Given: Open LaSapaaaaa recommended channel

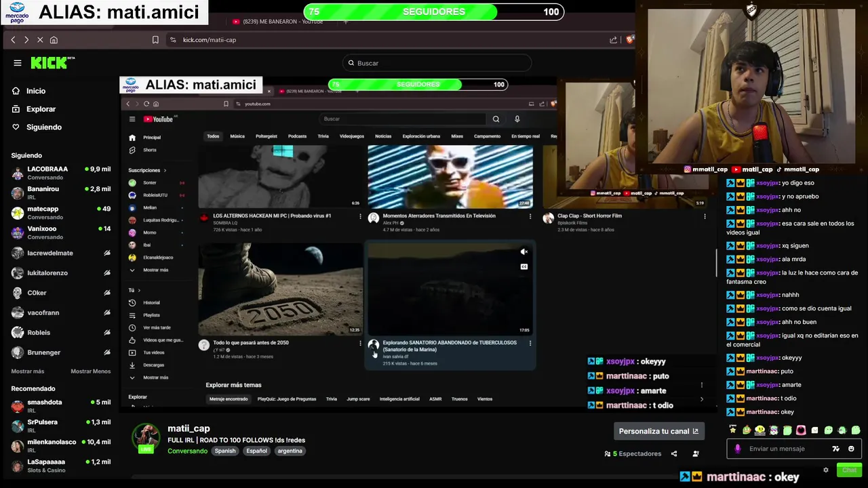Looking at the screenshot, I should click(x=61, y=466).
